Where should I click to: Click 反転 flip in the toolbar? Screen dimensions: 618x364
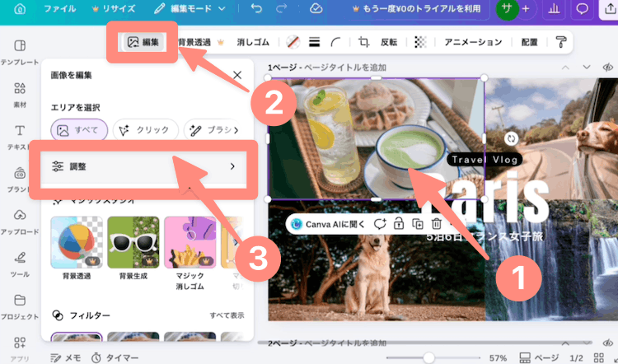coord(389,42)
